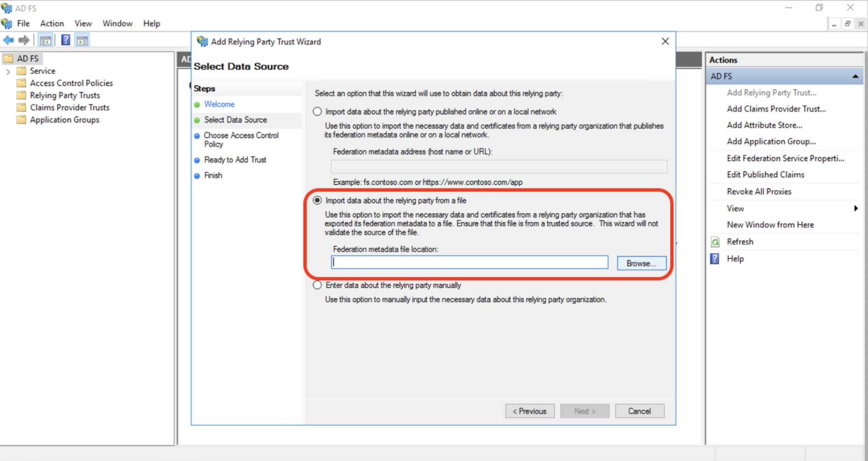Screen dimensions: 868x461
Task: Click the green Refresh icon in Actions
Action: coord(715,242)
